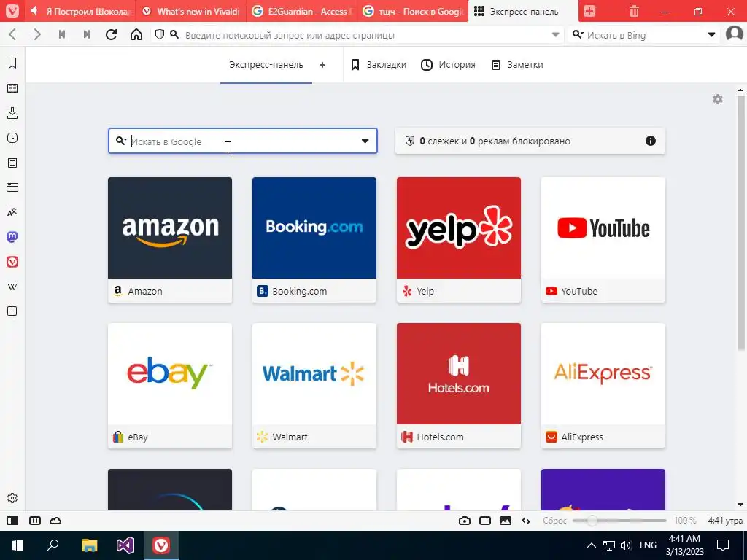Open the Bing search engine selector
The image size is (747, 560).
(578, 35)
